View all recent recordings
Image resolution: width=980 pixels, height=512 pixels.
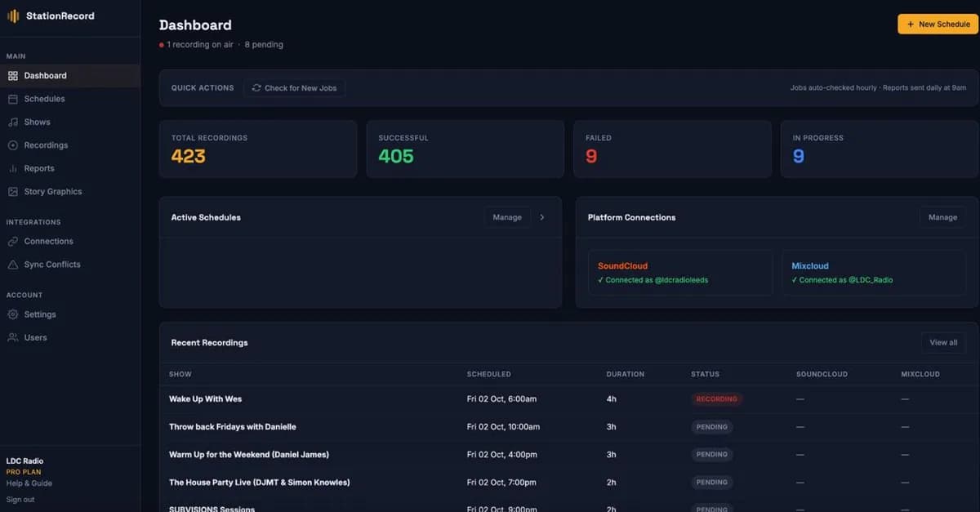click(x=943, y=342)
